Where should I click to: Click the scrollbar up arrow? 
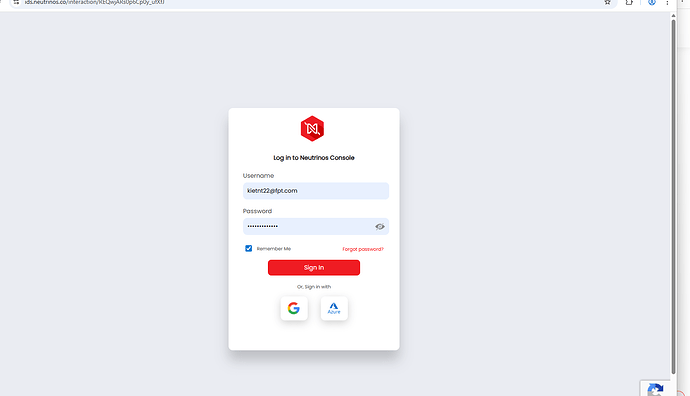tap(673, 16)
